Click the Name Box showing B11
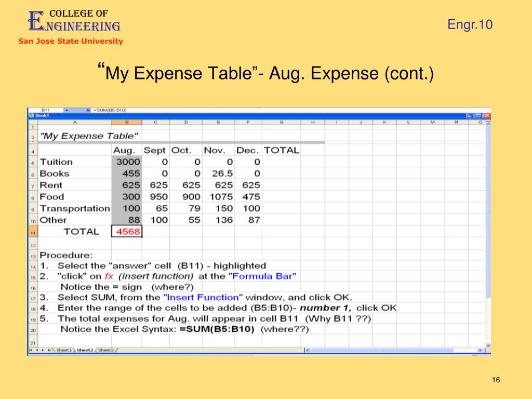This screenshot has width=532, height=399. click(x=46, y=110)
